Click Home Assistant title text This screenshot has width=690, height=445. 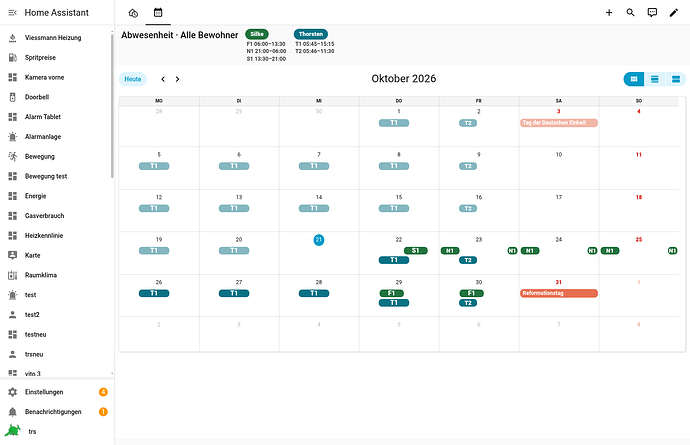57,13
